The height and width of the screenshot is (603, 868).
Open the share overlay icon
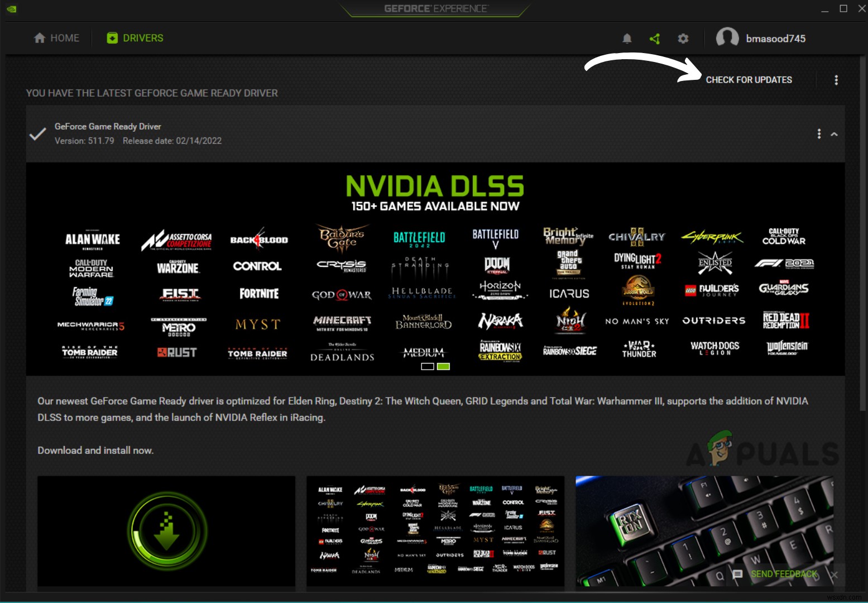[x=655, y=39]
